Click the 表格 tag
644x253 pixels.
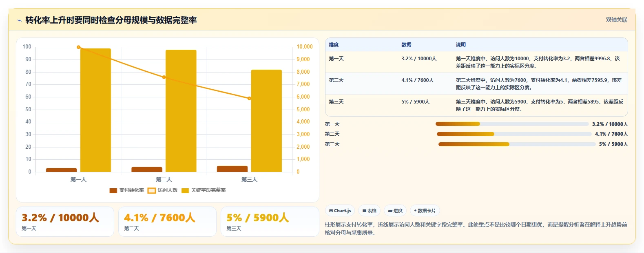pos(369,211)
